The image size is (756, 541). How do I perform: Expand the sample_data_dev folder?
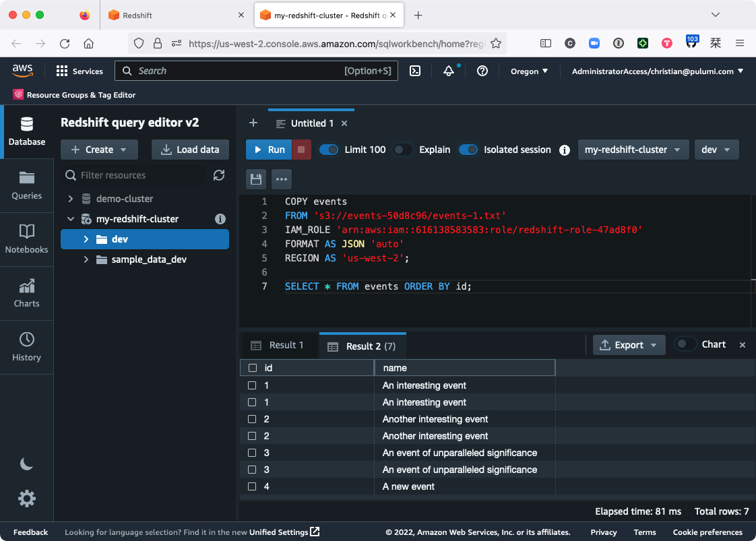(x=86, y=259)
